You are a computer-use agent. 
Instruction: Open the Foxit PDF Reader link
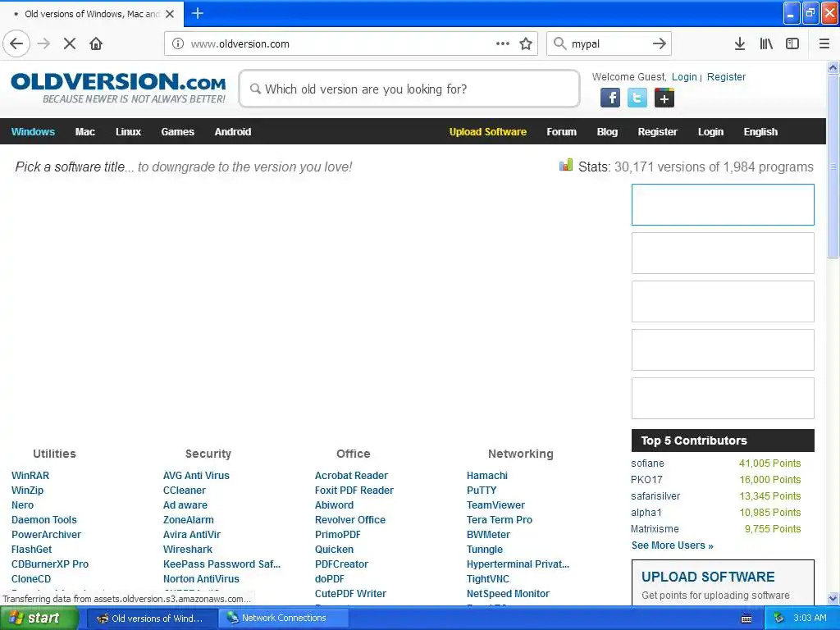(354, 491)
